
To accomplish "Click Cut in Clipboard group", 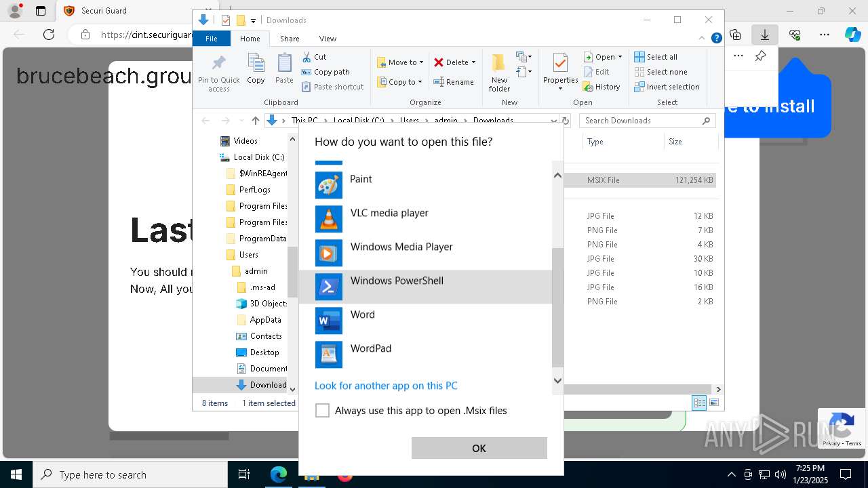I will point(314,57).
